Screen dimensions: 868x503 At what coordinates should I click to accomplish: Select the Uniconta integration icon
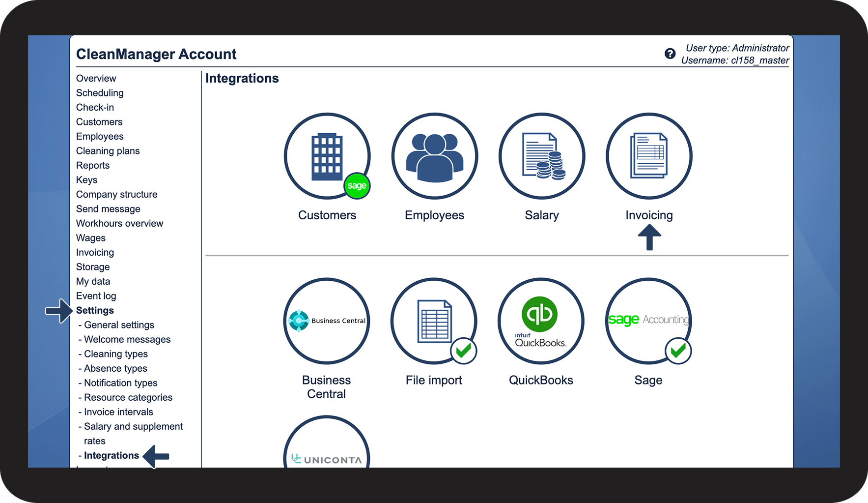click(x=327, y=442)
